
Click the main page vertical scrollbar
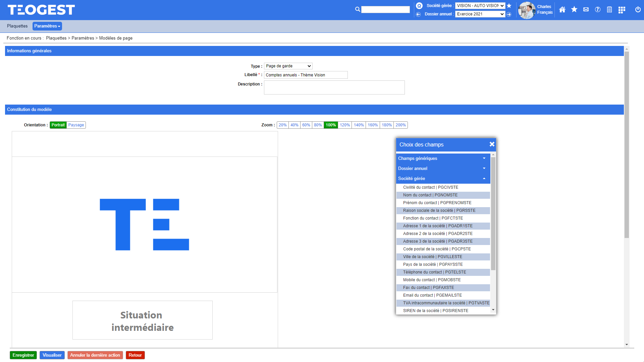(x=627, y=144)
